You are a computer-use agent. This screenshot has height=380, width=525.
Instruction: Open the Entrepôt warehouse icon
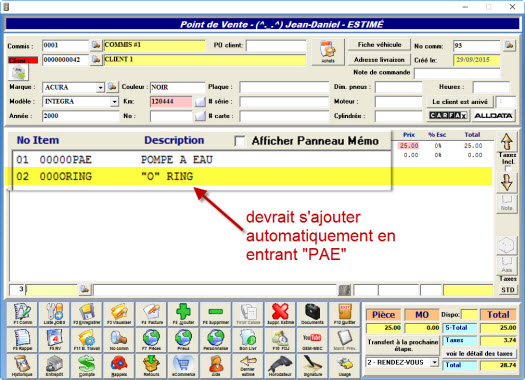[x=55, y=366]
